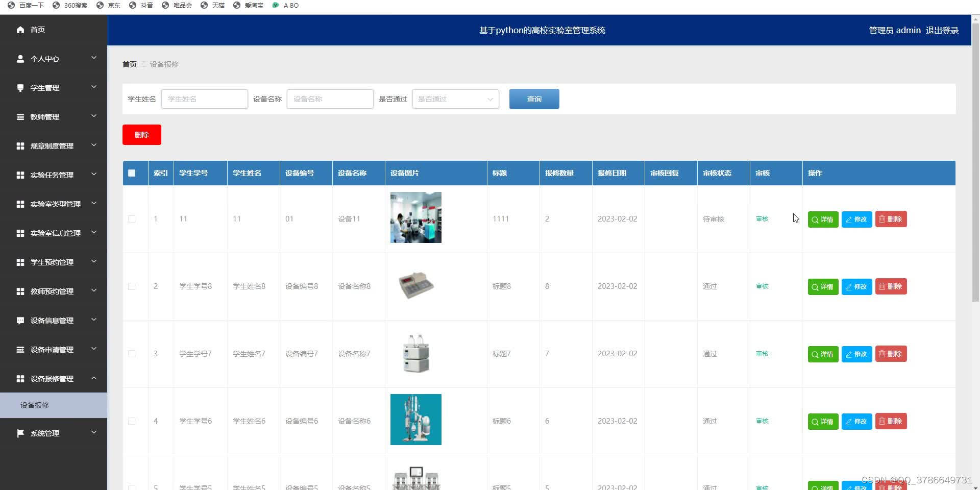
Task: Click 审核 link for row 4 标题6
Action: (762, 421)
